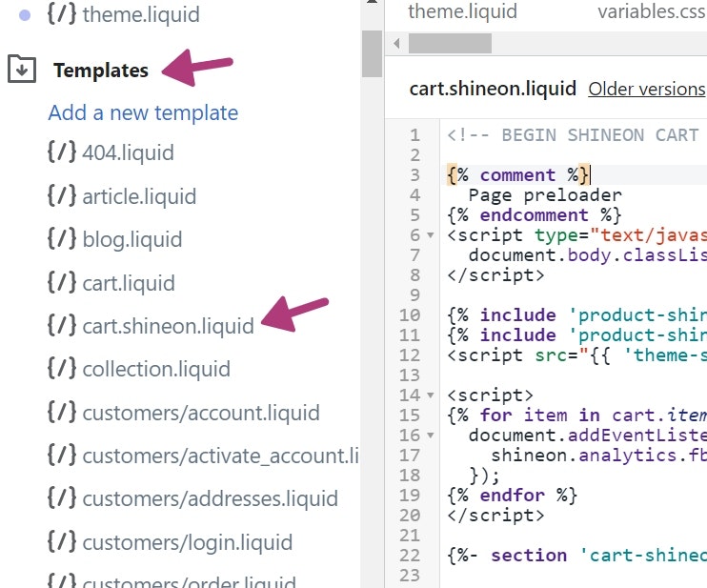707x588 pixels.
Task: Click line number 10 in the gutter
Action: 410,315
